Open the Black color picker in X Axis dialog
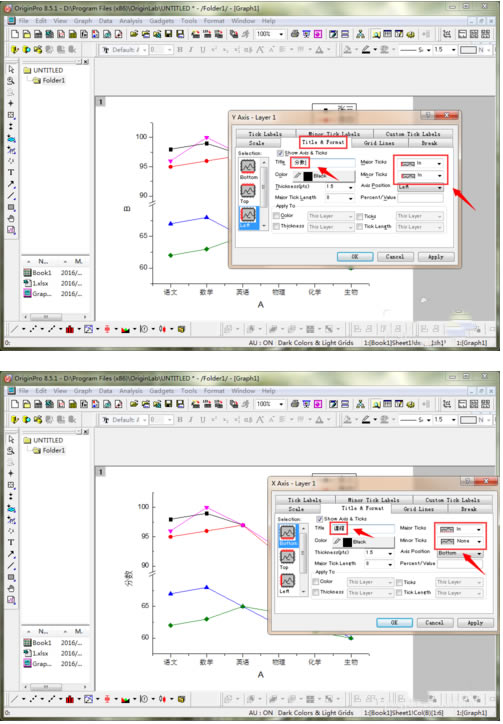 pyautogui.click(x=364, y=542)
